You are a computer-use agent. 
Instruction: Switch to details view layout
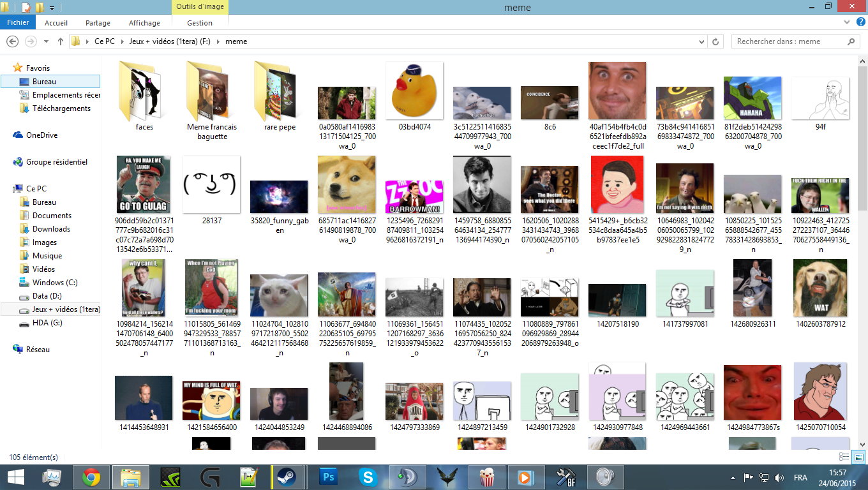[x=845, y=457]
